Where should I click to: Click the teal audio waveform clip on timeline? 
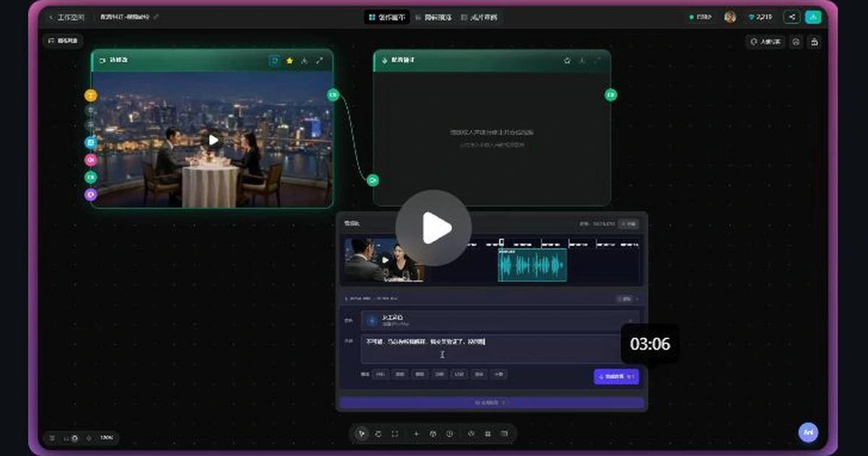[x=532, y=265]
